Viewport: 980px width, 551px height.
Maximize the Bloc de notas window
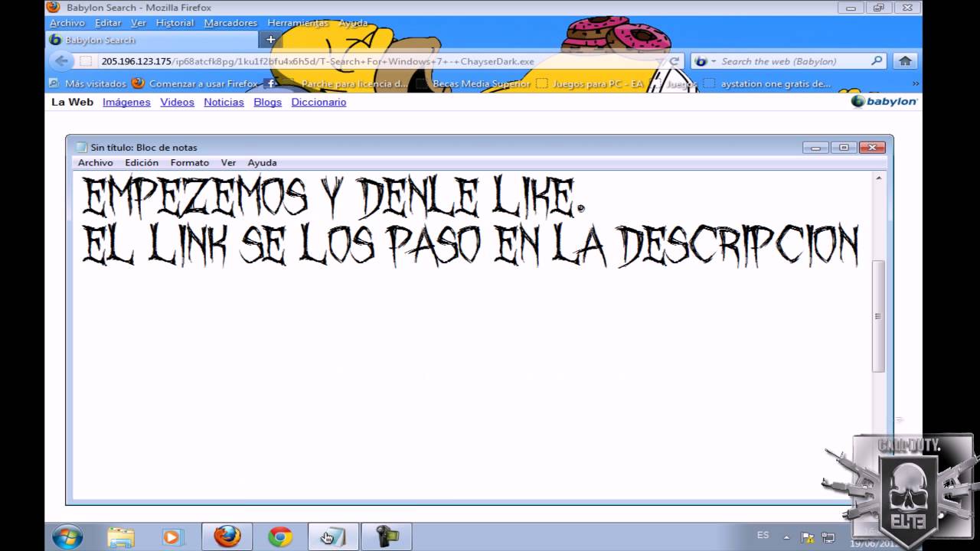pyautogui.click(x=844, y=148)
